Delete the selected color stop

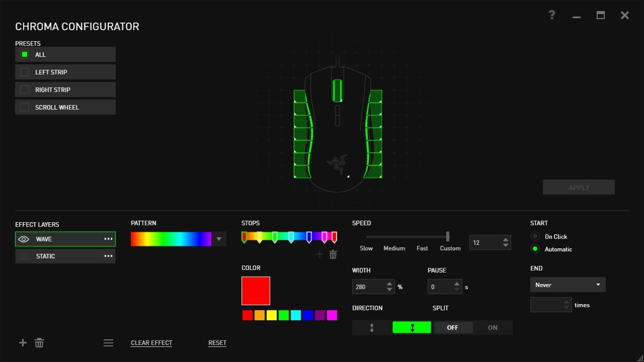coord(333,254)
